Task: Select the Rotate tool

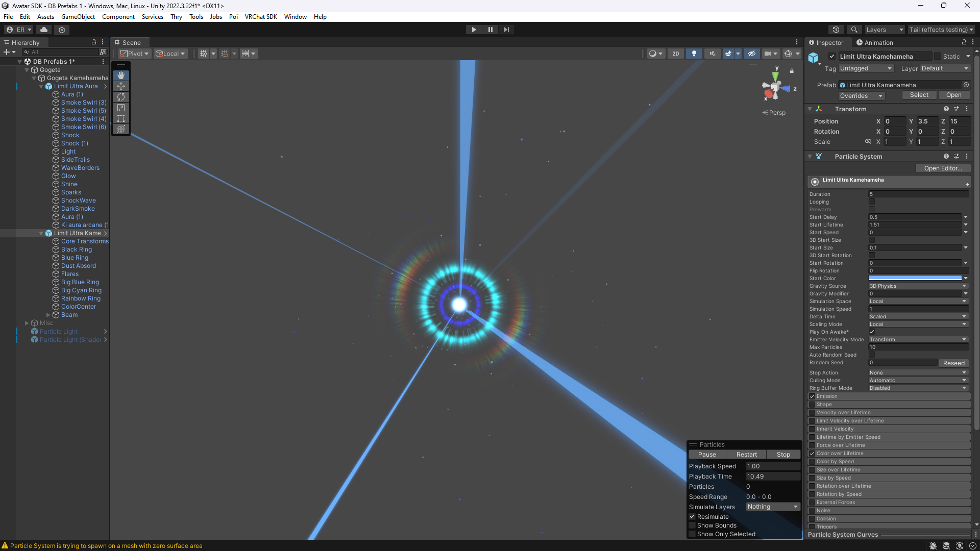Action: coord(121,97)
